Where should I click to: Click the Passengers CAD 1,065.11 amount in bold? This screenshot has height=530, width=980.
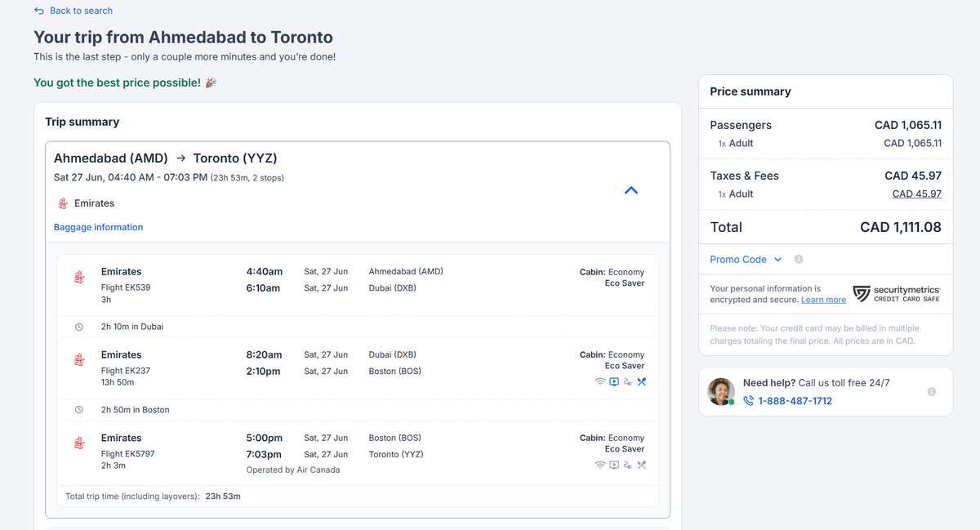click(x=908, y=125)
